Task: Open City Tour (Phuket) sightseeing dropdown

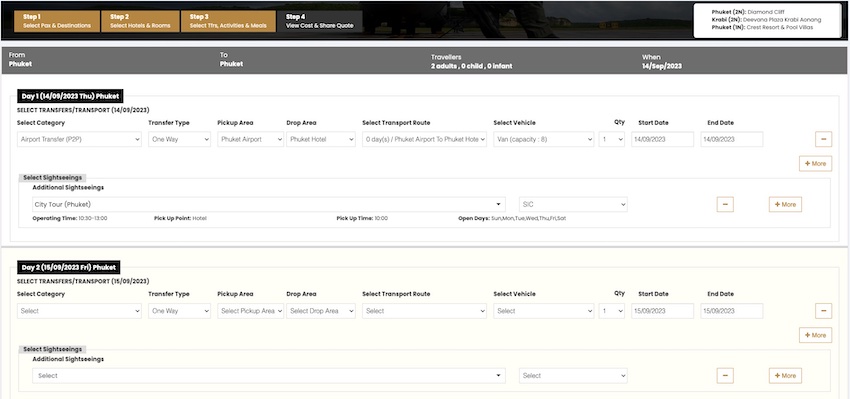Action: point(269,204)
